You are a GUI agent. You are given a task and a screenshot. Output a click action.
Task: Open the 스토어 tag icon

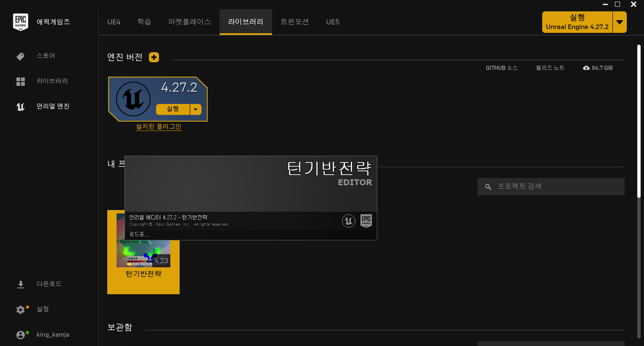tap(20, 56)
